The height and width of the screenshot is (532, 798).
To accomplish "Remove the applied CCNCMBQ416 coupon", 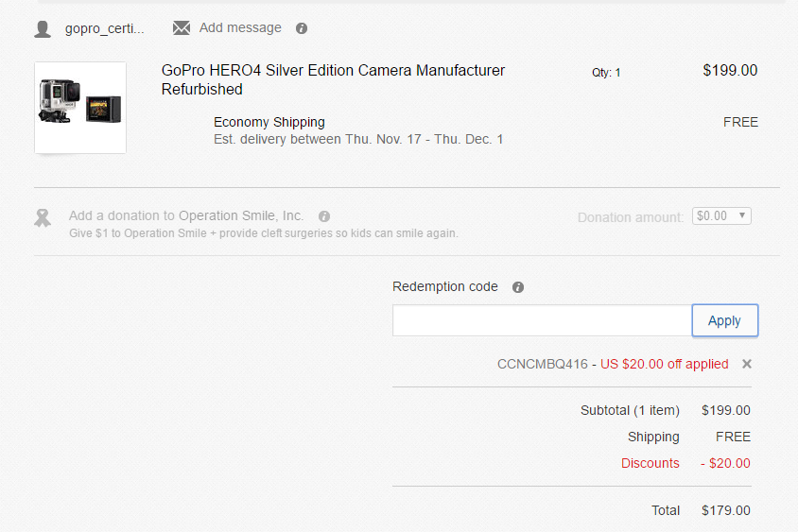I will pyautogui.click(x=747, y=364).
